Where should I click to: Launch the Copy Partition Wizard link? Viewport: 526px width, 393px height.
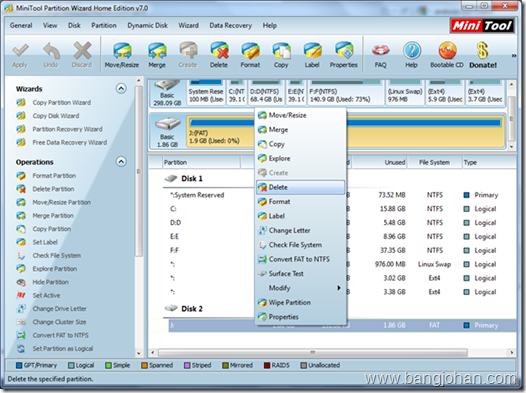(x=61, y=103)
